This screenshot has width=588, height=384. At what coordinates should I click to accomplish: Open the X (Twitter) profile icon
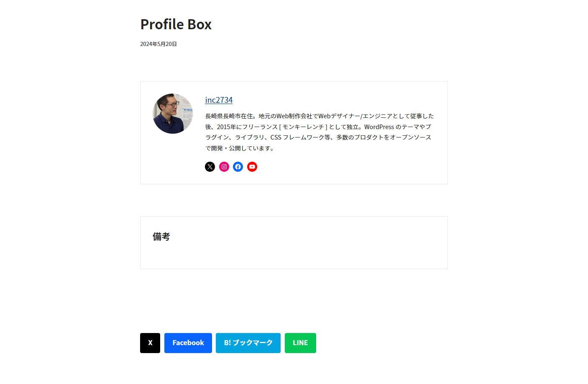(x=210, y=167)
